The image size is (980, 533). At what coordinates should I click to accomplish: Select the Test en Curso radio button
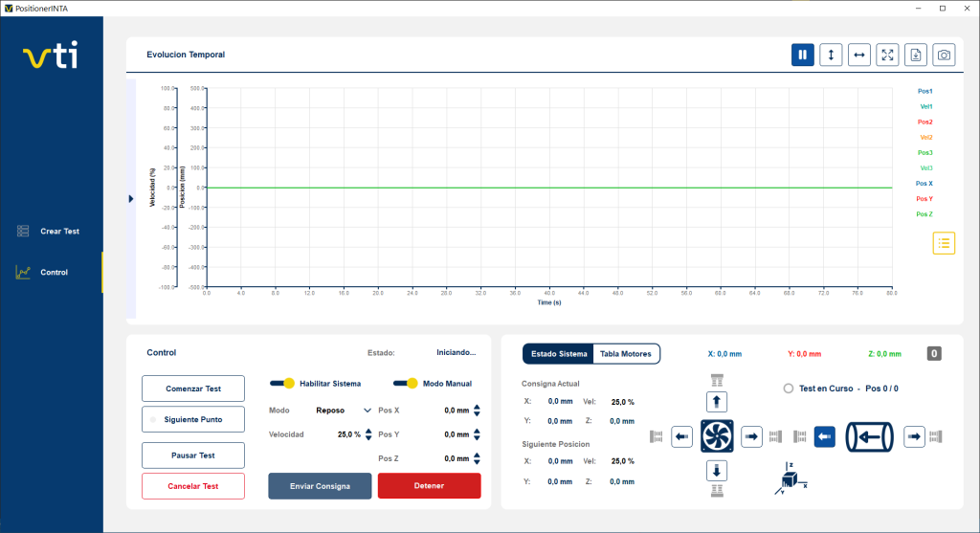(789, 389)
